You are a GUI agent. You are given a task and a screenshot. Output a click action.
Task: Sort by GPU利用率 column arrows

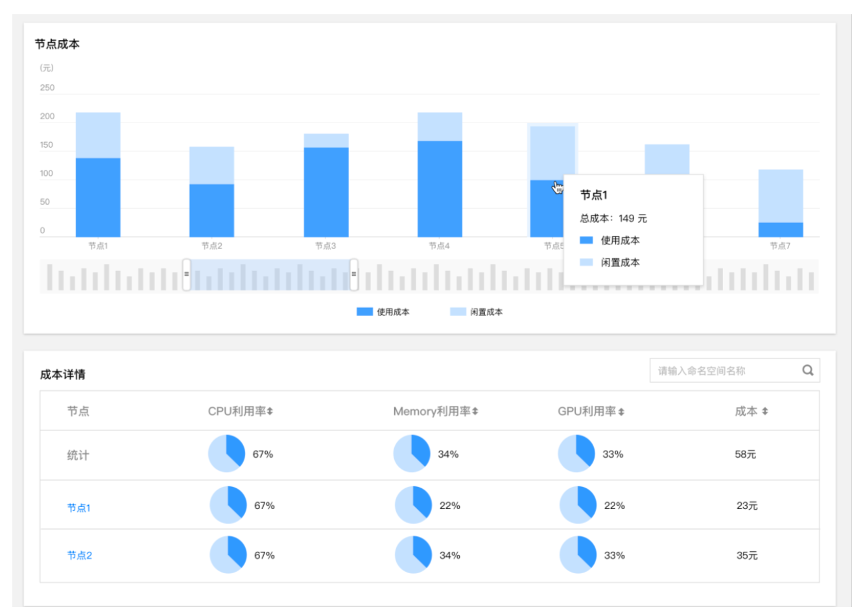[x=621, y=412]
